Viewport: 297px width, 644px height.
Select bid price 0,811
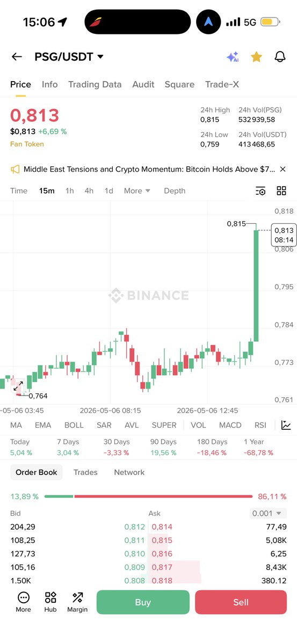135,540
